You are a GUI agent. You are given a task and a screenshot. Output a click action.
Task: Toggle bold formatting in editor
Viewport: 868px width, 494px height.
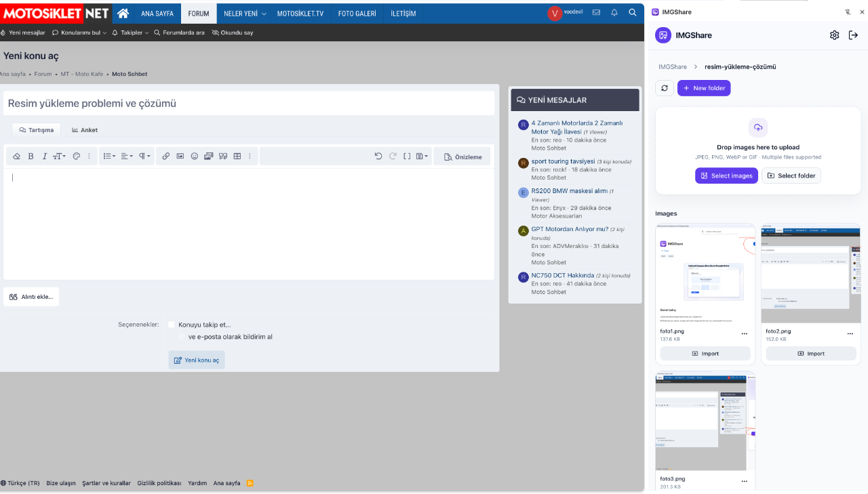pyautogui.click(x=31, y=157)
